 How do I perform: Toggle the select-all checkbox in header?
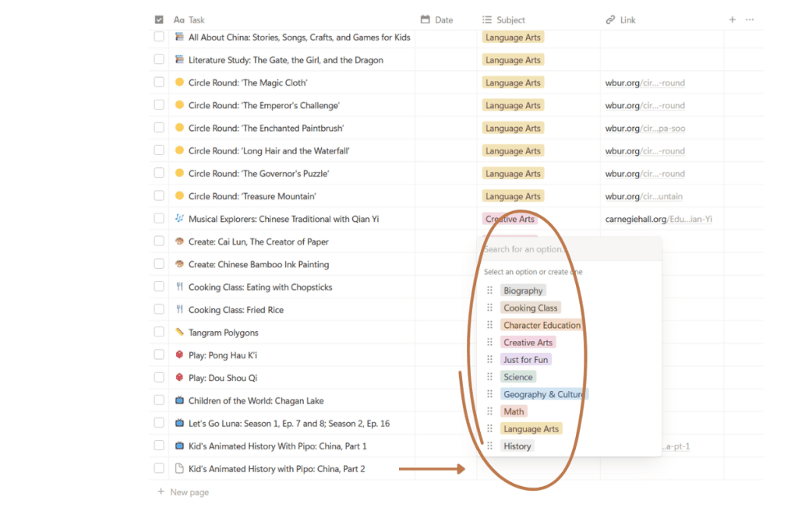[159, 19]
